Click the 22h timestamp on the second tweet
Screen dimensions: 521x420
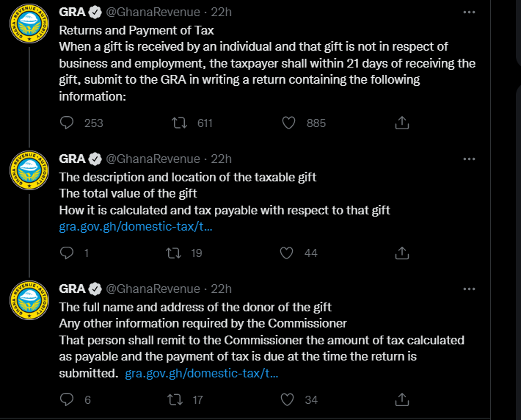click(221, 159)
